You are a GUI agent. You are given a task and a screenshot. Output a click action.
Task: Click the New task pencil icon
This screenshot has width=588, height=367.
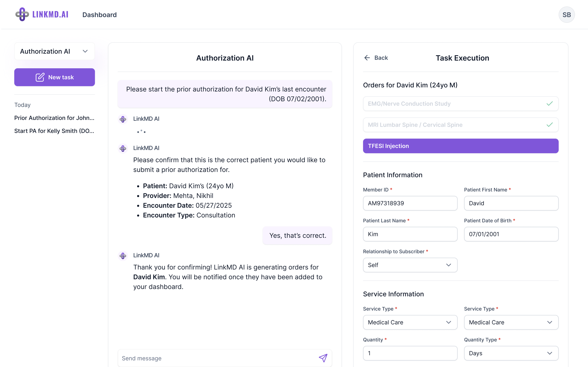point(40,77)
